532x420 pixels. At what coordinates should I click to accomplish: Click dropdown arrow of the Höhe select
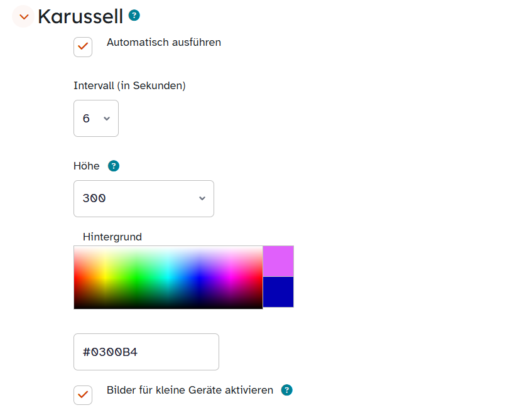pos(202,198)
